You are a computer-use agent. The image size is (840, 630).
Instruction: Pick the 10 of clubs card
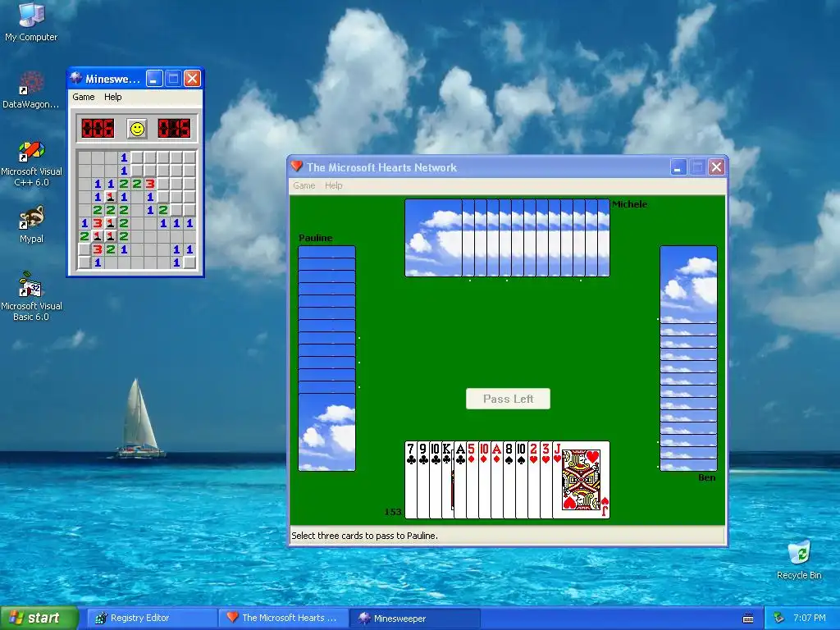(x=436, y=479)
